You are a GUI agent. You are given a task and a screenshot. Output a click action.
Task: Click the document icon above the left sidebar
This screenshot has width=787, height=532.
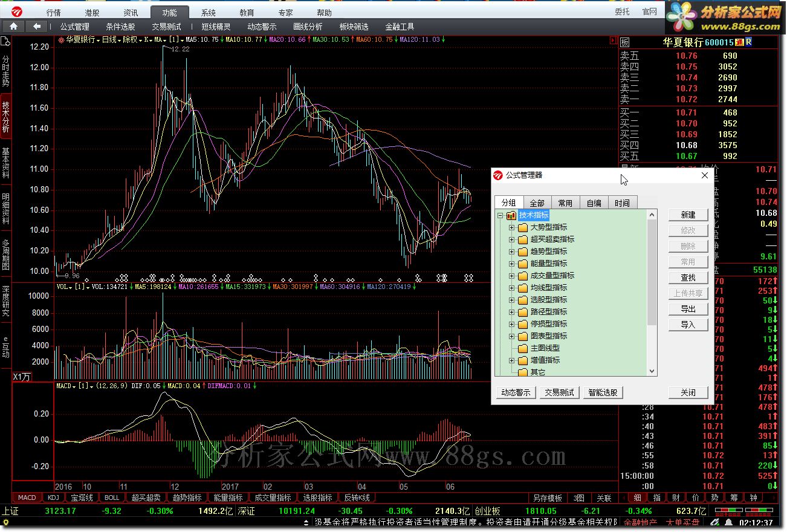tap(5, 42)
